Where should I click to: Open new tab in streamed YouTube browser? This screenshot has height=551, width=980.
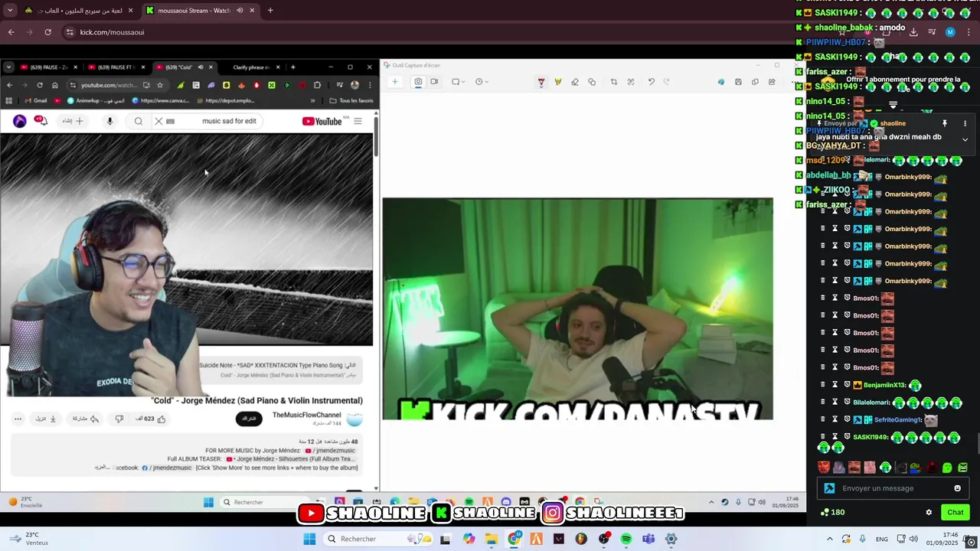pos(292,67)
